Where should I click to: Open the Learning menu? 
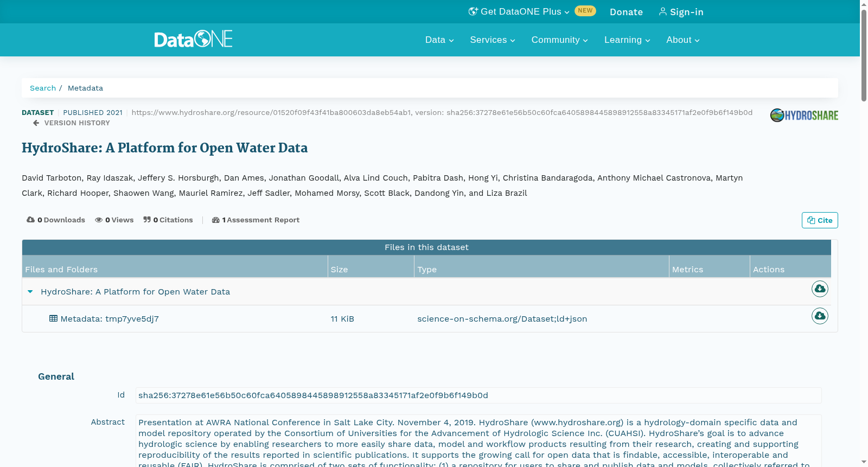tap(627, 40)
